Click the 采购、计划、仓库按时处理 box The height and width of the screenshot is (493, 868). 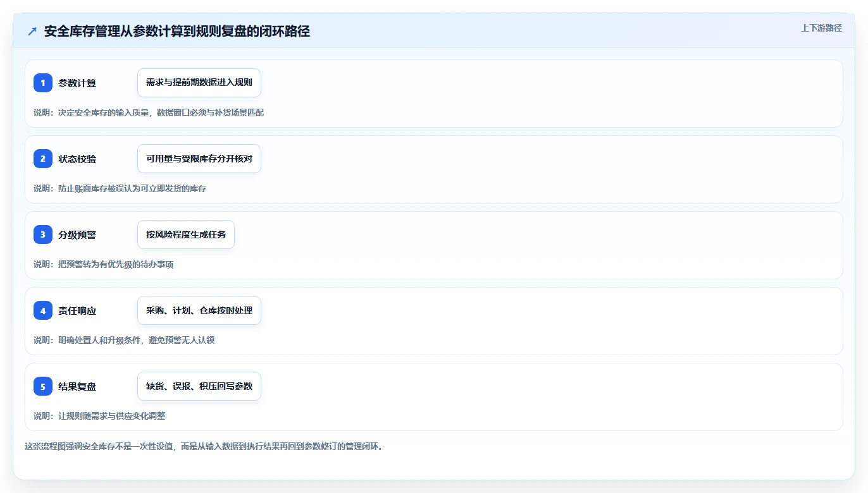199,310
